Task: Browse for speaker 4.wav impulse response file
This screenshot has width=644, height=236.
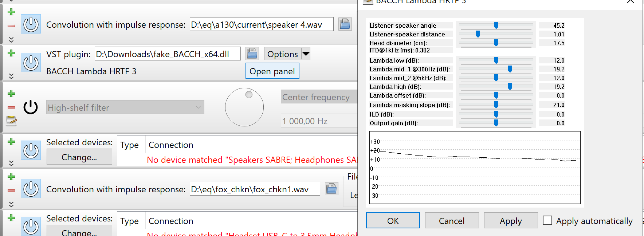Action: [x=345, y=24]
